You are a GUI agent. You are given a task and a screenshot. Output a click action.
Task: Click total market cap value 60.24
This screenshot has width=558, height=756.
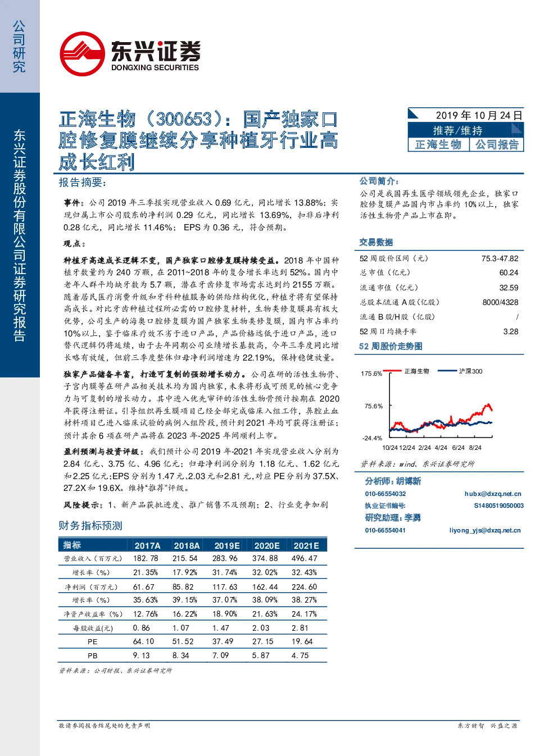click(509, 272)
